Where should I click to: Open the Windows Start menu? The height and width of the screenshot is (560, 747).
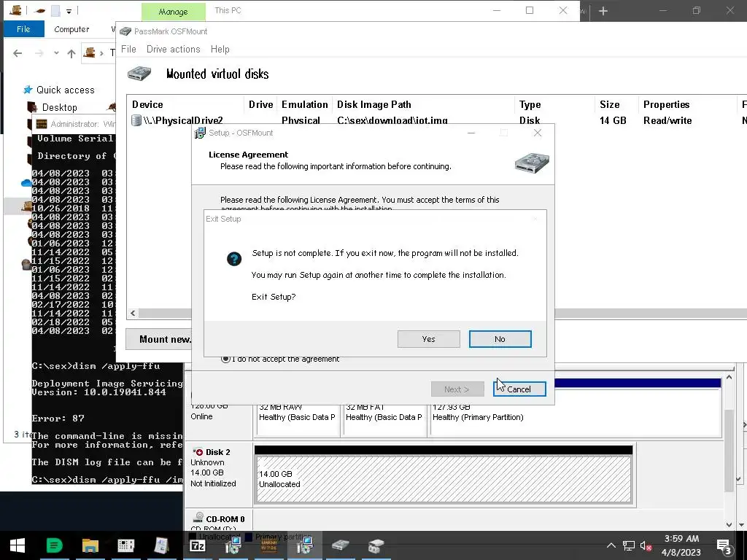click(x=18, y=545)
